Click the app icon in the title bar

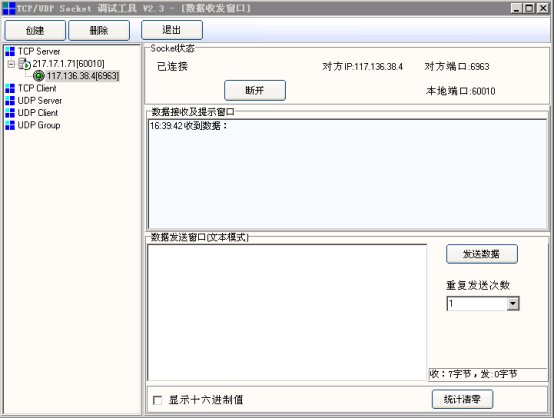click(8, 8)
